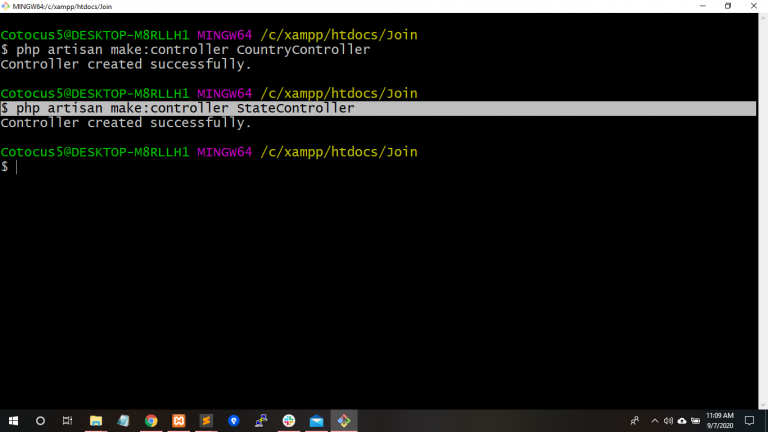Viewport: 768px width, 432px height.
Task: Open the XAMPP control panel taskbar icon
Action: 179,420
